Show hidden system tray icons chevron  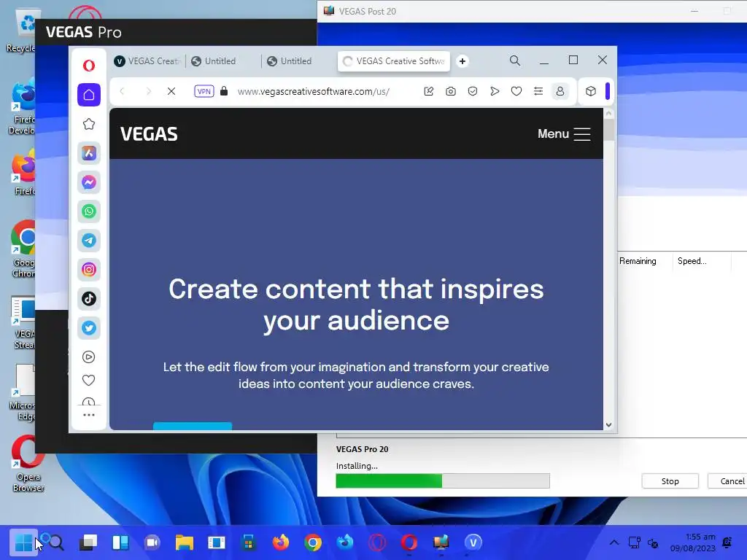tap(614, 542)
